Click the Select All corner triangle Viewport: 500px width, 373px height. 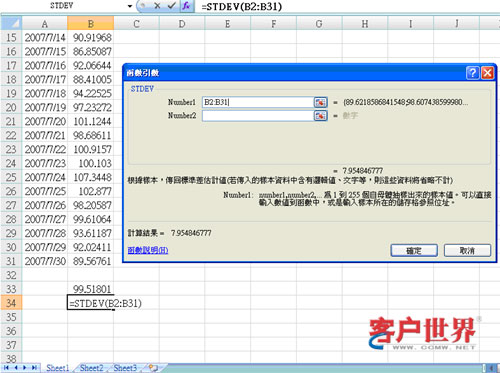(11, 24)
